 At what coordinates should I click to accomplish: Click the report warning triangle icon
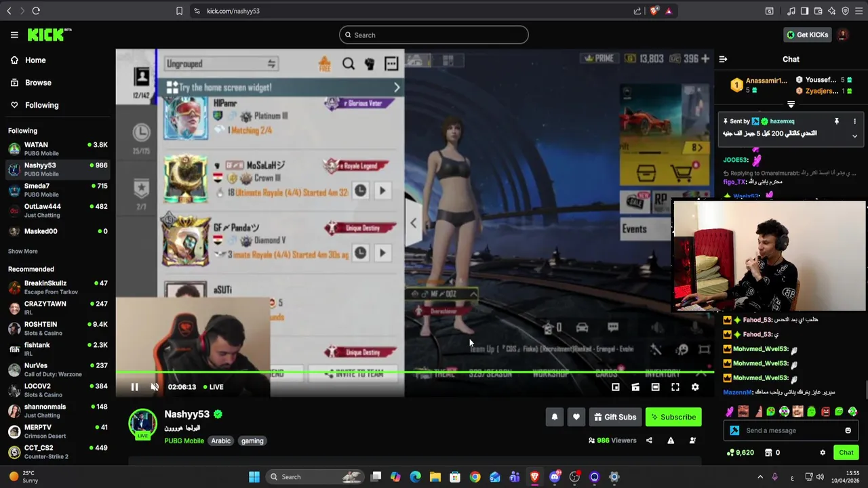[x=671, y=441]
